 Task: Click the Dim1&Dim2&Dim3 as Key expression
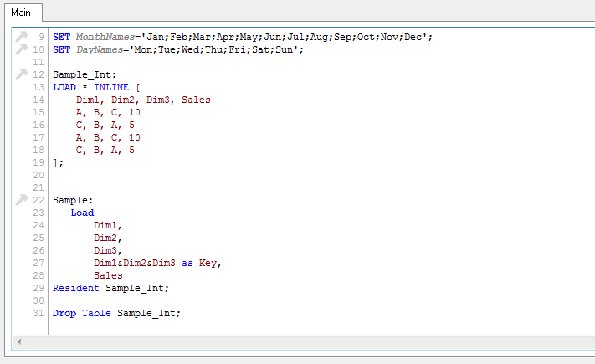click(x=156, y=263)
